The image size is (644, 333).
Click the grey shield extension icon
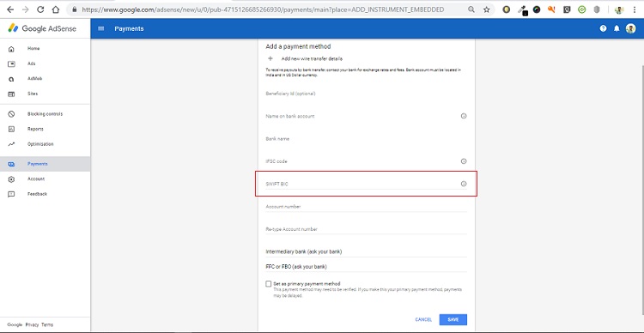[x=597, y=9]
